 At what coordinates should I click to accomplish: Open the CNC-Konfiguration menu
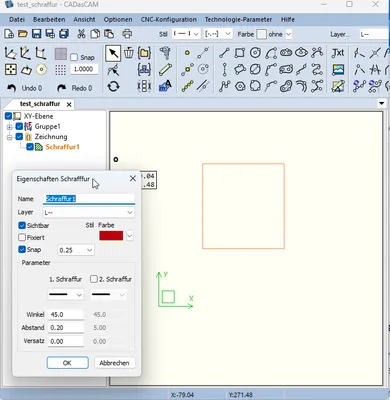click(168, 19)
